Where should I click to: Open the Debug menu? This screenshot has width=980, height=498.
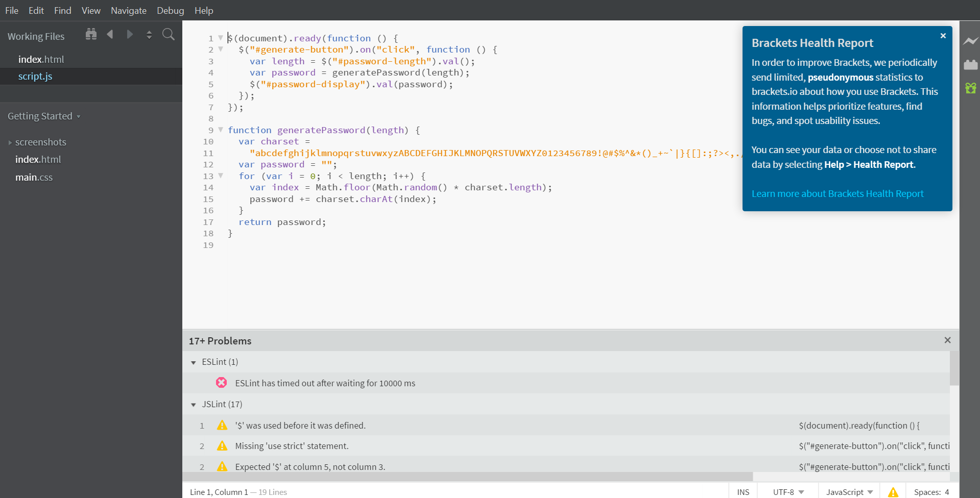pos(170,10)
